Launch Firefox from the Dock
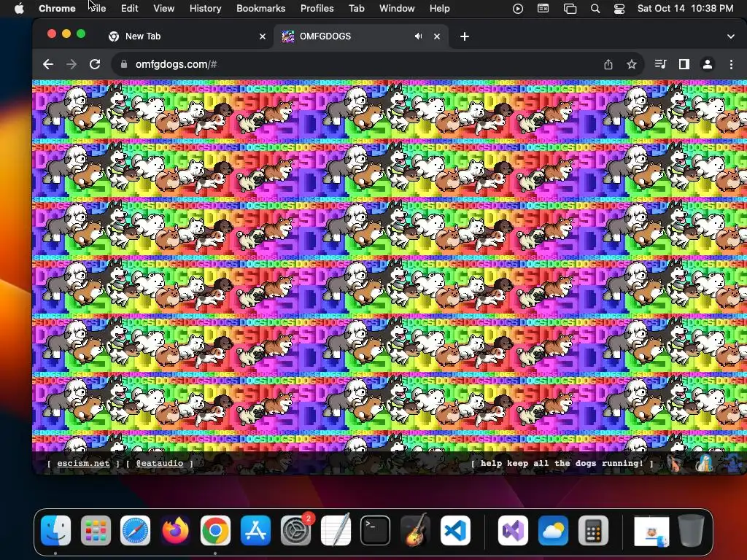Image resolution: width=747 pixels, height=560 pixels. click(175, 531)
